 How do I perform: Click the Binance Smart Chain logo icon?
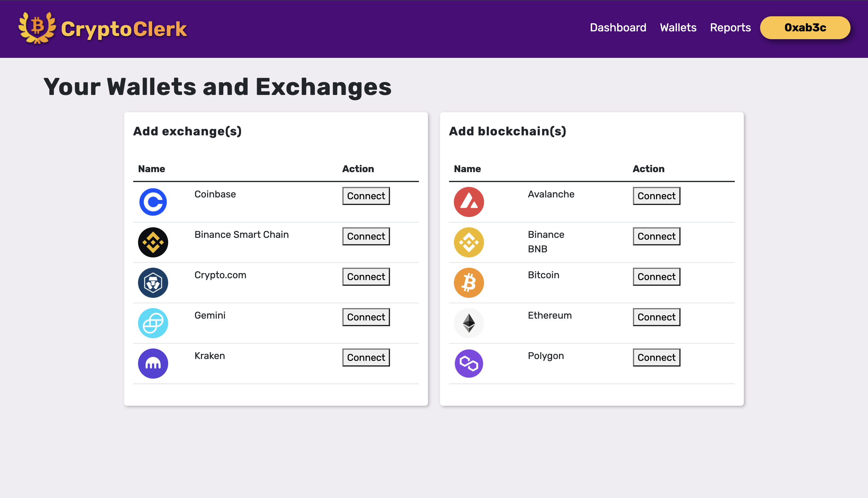pyautogui.click(x=153, y=242)
